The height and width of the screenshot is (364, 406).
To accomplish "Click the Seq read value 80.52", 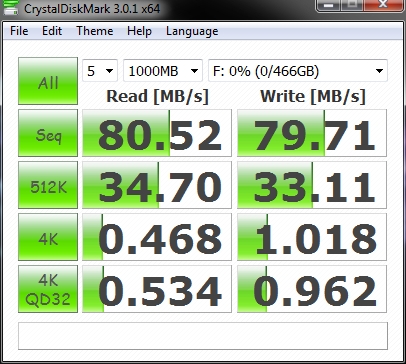I will click(x=157, y=133).
